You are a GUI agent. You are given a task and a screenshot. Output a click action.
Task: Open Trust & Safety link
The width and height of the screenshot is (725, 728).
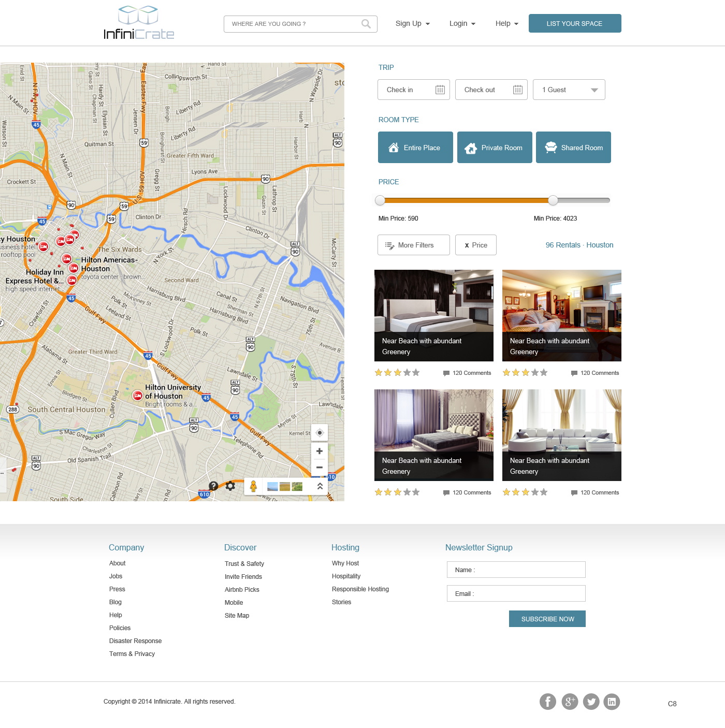coord(244,564)
